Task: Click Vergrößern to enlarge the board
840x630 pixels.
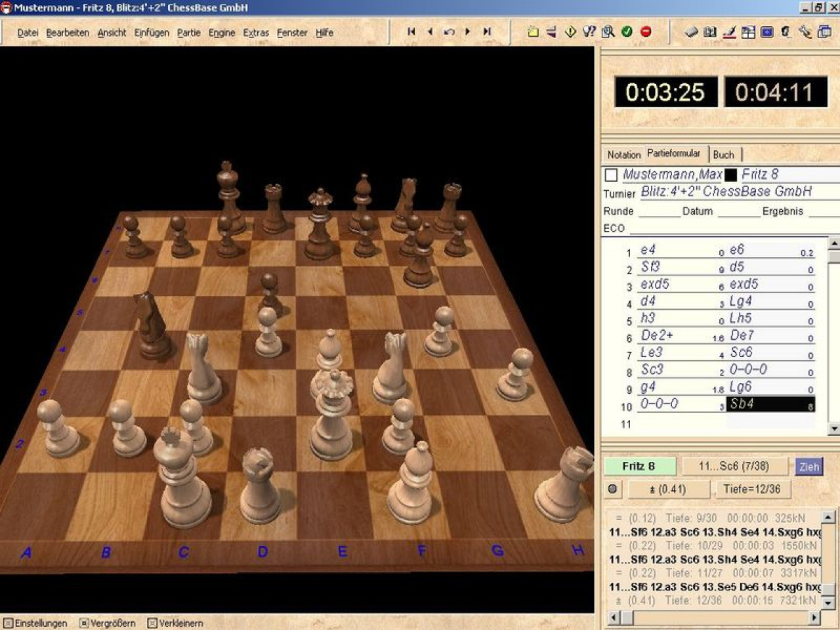Action: coord(108,623)
